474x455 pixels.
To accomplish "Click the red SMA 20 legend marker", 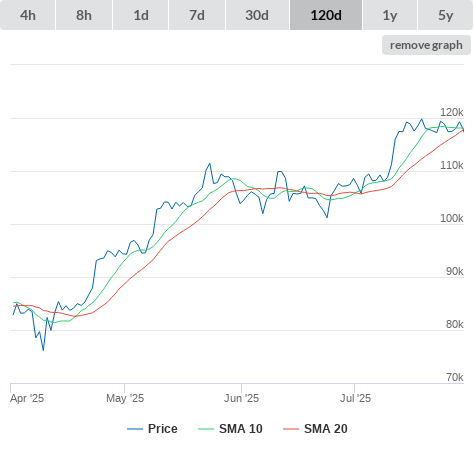I will (x=291, y=429).
